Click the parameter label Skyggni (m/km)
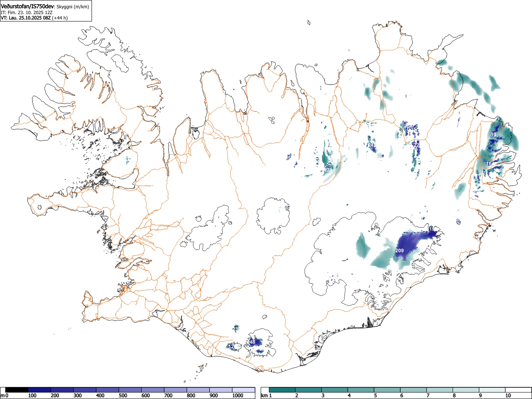Viewport: 532px width, 399px height. [x=73, y=7]
